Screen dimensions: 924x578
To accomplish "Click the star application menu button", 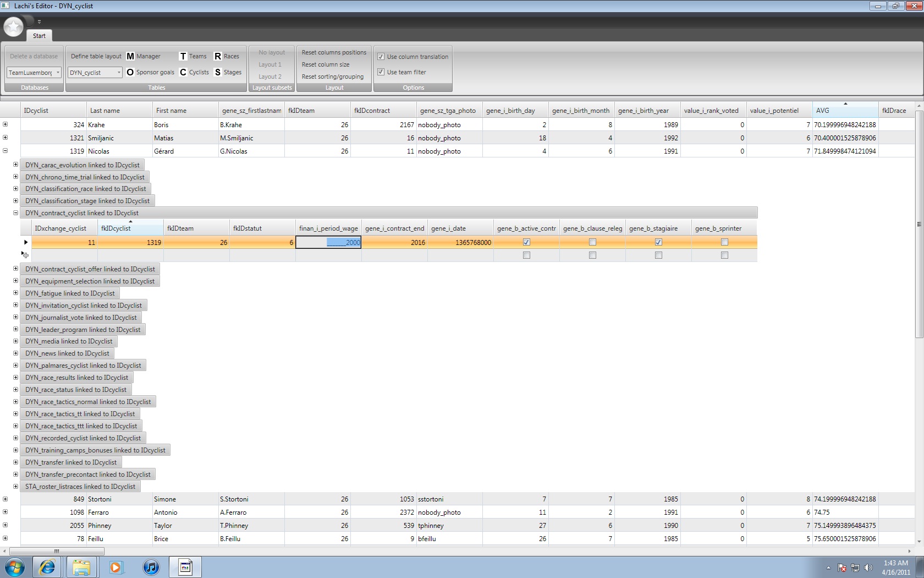I will [13, 26].
